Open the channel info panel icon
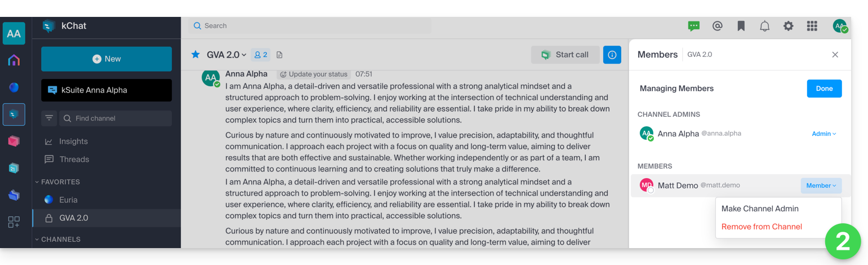Viewport: 868px width, 265px height. coord(612,55)
